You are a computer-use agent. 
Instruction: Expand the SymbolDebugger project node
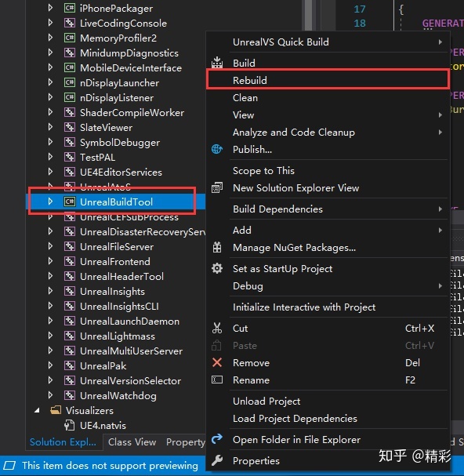[50, 142]
